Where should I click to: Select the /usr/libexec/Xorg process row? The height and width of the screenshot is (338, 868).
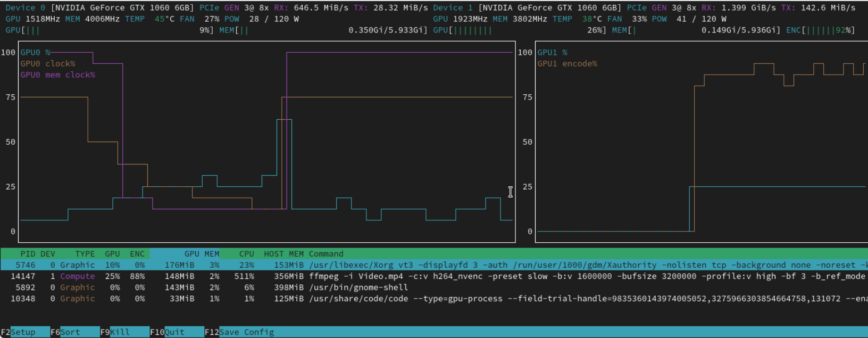[x=434, y=265]
